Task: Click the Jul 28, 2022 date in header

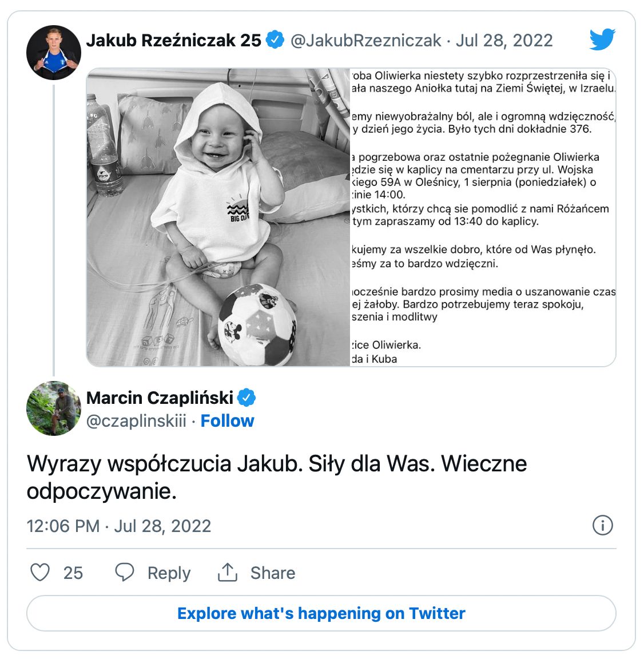Action: click(504, 41)
